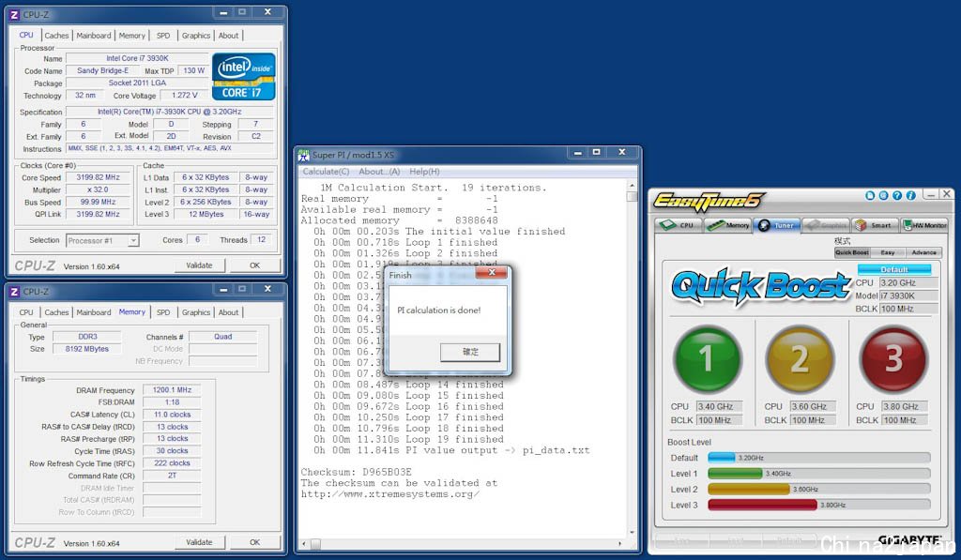Click the second round icon in EasyTune6 header
The height and width of the screenshot is (560, 961).
tap(883, 195)
